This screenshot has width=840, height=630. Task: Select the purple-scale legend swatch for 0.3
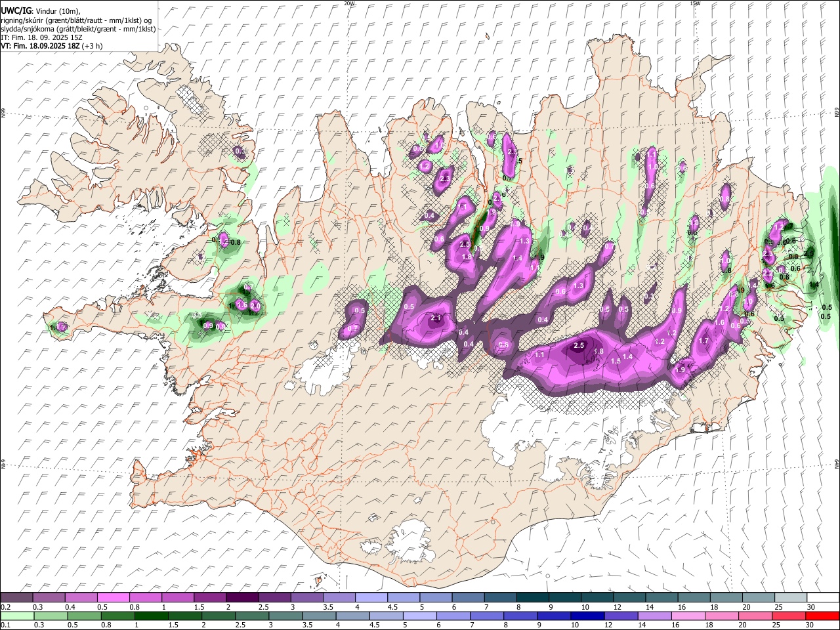pos(49,598)
